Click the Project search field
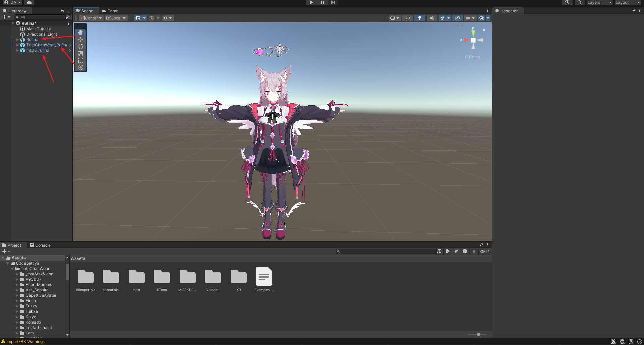The image size is (644, 345). 388,251
